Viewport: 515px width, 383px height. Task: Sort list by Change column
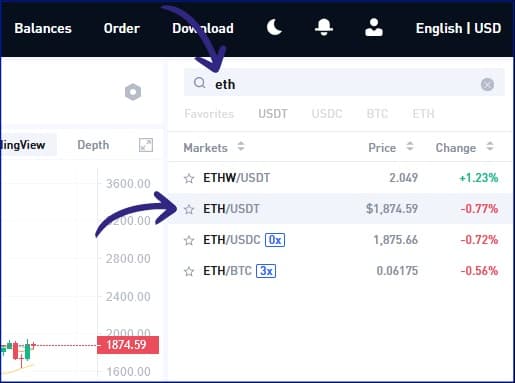click(x=464, y=148)
